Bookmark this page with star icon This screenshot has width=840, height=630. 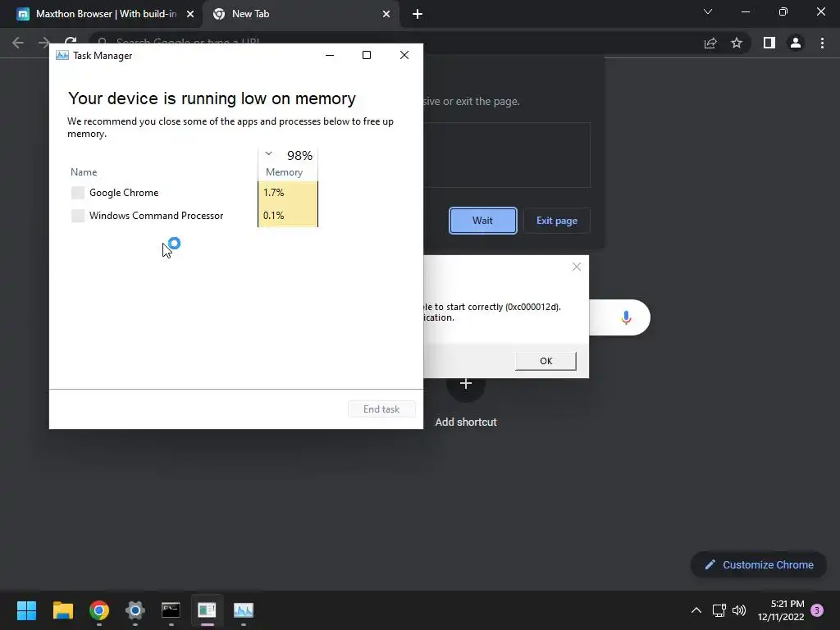pyautogui.click(x=737, y=43)
